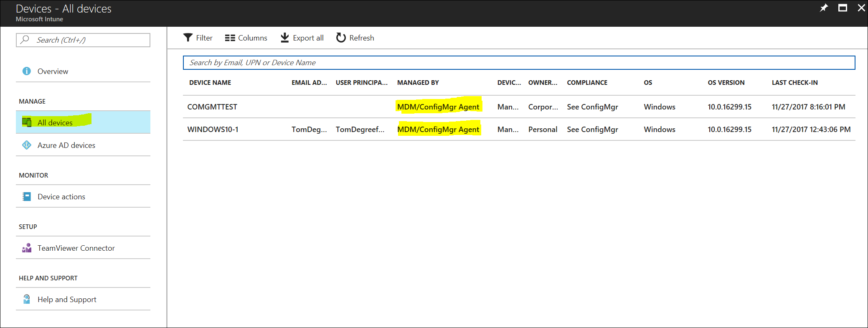
Task: Click the TomDeg... email cell
Action: (309, 130)
